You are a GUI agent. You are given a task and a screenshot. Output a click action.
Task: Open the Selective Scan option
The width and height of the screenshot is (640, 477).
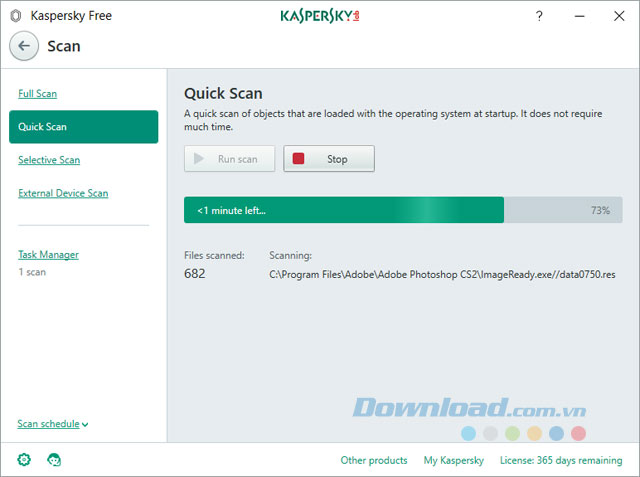point(49,160)
